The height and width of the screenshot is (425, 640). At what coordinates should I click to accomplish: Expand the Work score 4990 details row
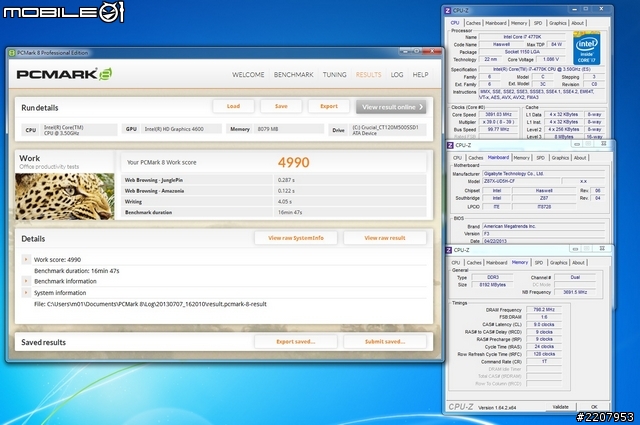(x=26, y=259)
